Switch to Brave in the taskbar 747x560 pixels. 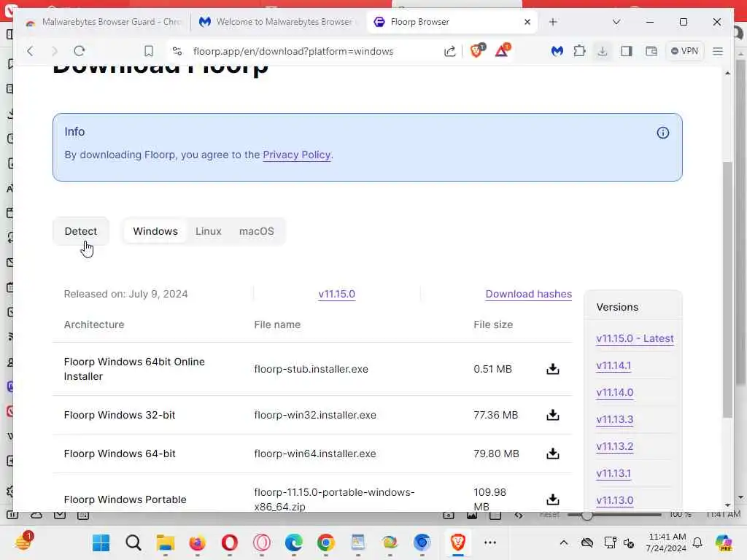tap(458, 542)
